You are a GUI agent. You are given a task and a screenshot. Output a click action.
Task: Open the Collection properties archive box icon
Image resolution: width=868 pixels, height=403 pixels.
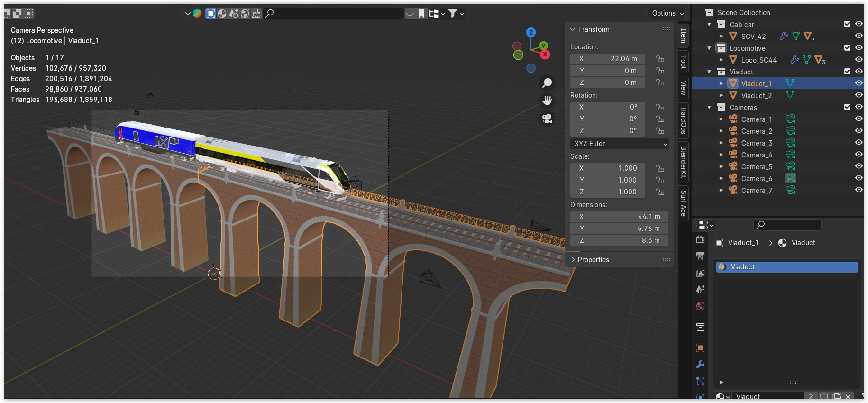pos(700,327)
